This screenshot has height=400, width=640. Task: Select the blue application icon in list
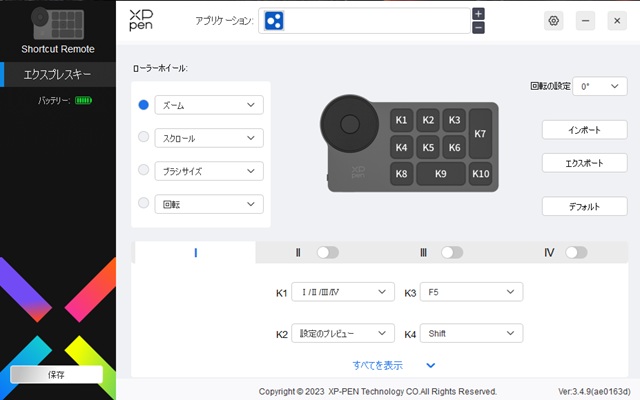click(x=275, y=20)
